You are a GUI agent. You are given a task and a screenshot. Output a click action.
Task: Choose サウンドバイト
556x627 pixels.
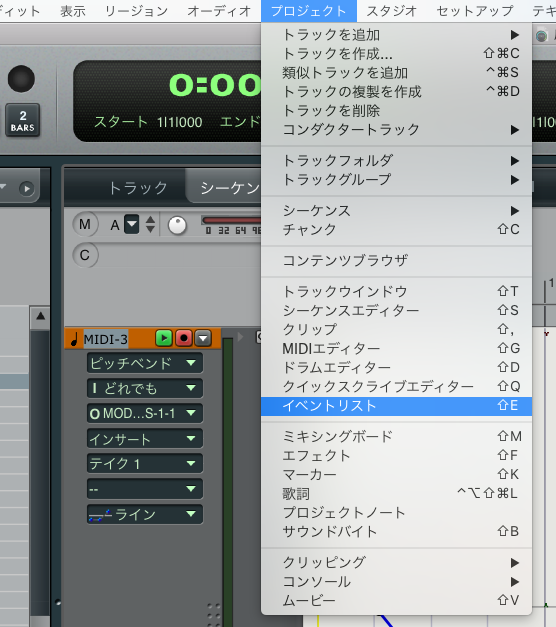click(x=396, y=531)
